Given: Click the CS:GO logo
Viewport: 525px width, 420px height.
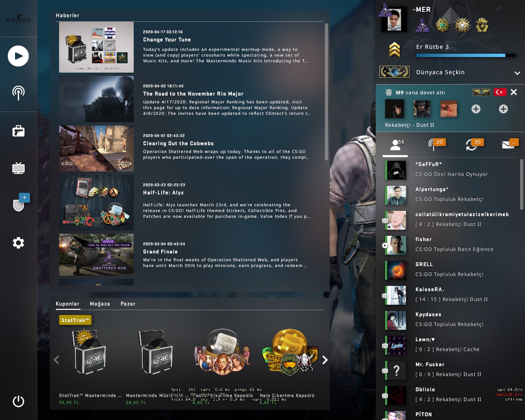Looking at the screenshot, I should click(18, 19).
